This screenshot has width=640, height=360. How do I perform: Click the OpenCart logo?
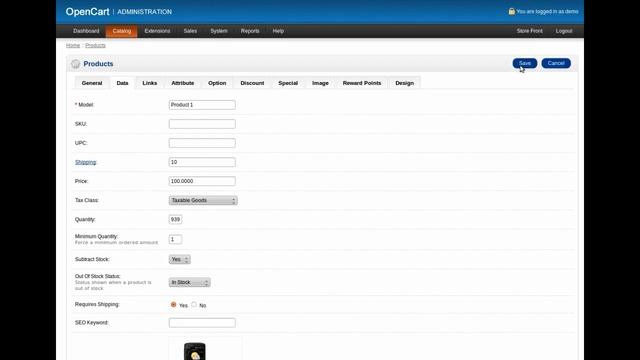pos(87,12)
